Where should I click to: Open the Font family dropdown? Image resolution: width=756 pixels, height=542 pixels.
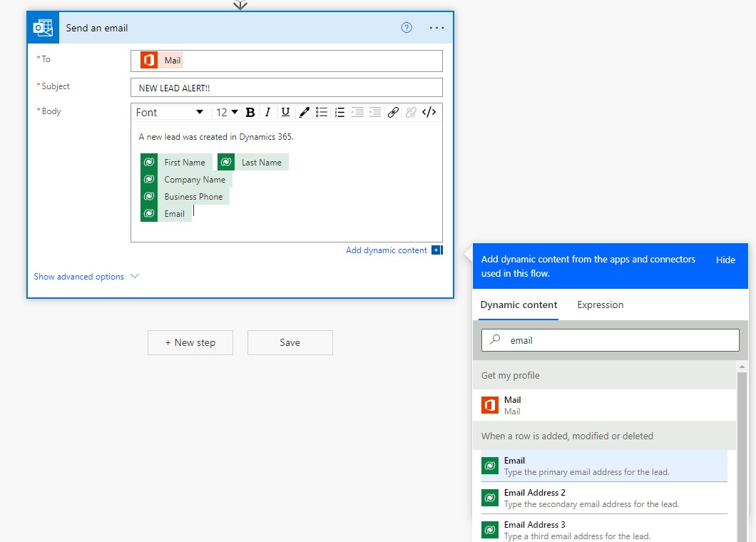coord(169,113)
